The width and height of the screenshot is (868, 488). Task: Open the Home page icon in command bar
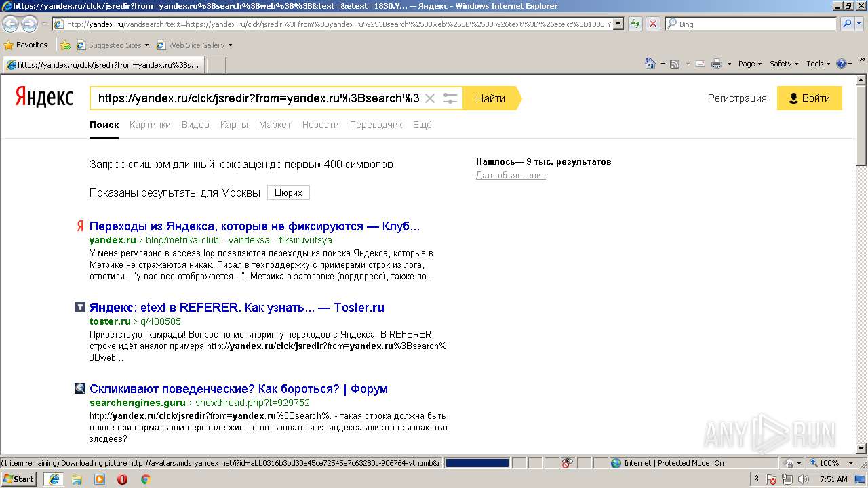649,64
